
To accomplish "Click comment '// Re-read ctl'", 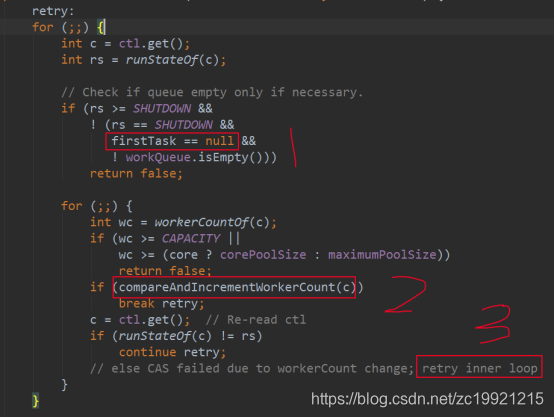I will (256, 320).
